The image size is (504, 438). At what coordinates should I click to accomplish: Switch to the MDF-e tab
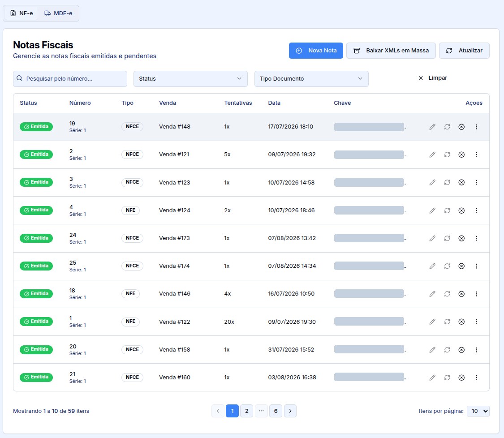click(58, 13)
